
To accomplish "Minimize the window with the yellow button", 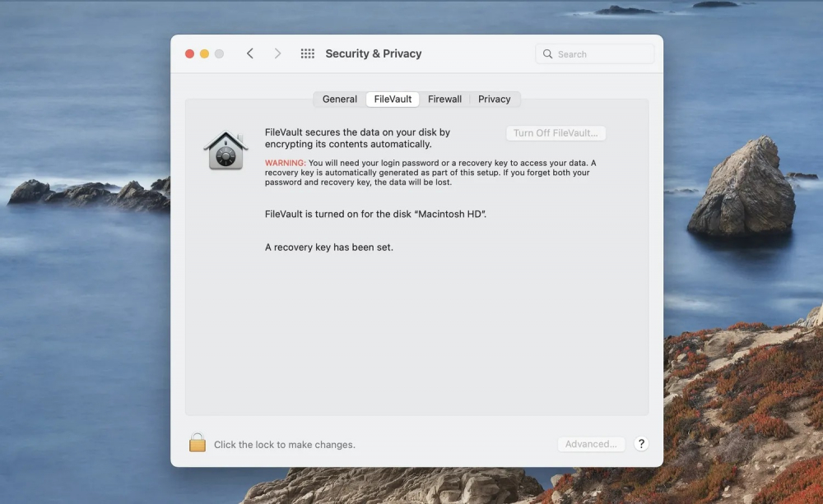I will [204, 53].
